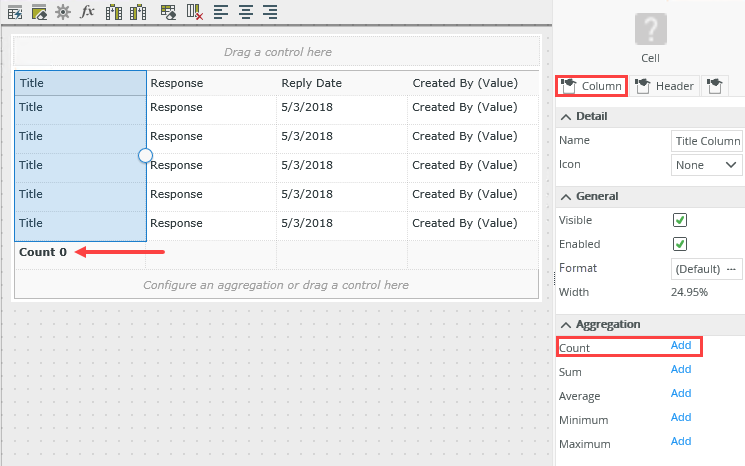Viewport: 745px width, 466px height.
Task: Add a Maximum aggregation
Action: (x=681, y=441)
